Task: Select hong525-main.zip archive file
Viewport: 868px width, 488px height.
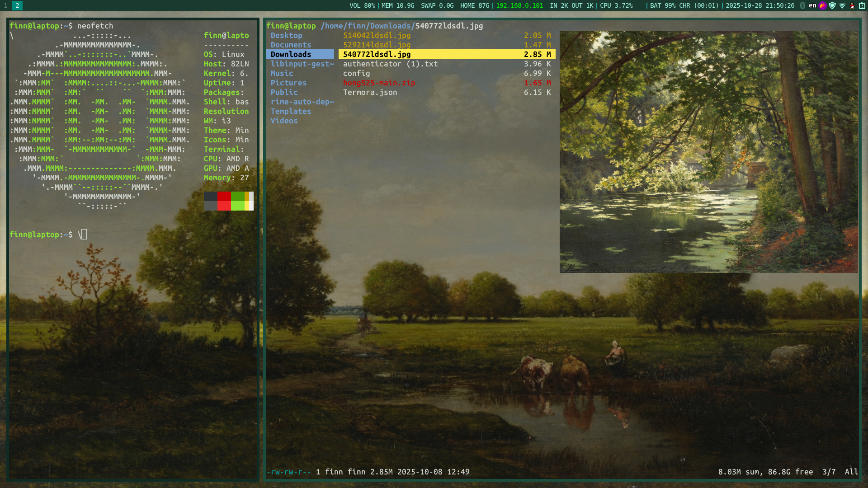Action: point(379,83)
